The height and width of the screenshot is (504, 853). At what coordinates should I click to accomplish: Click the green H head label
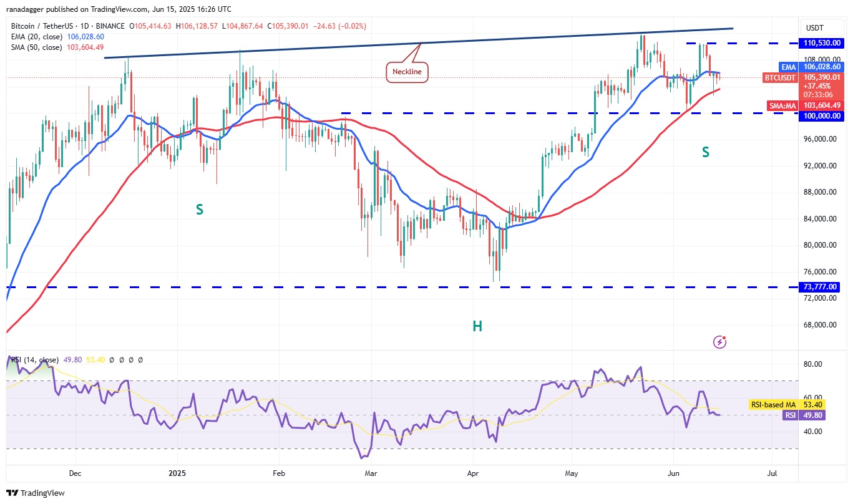pos(477,326)
